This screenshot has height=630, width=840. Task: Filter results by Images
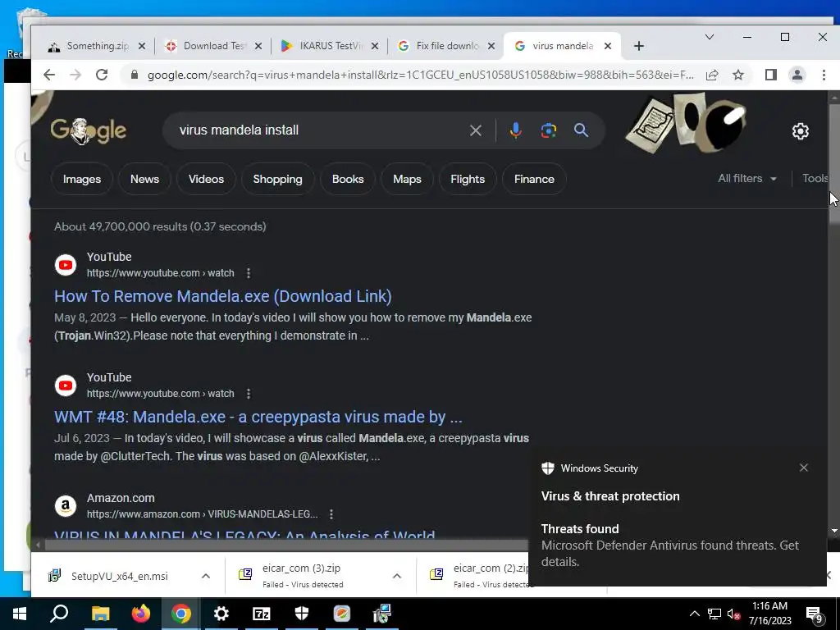tap(82, 179)
